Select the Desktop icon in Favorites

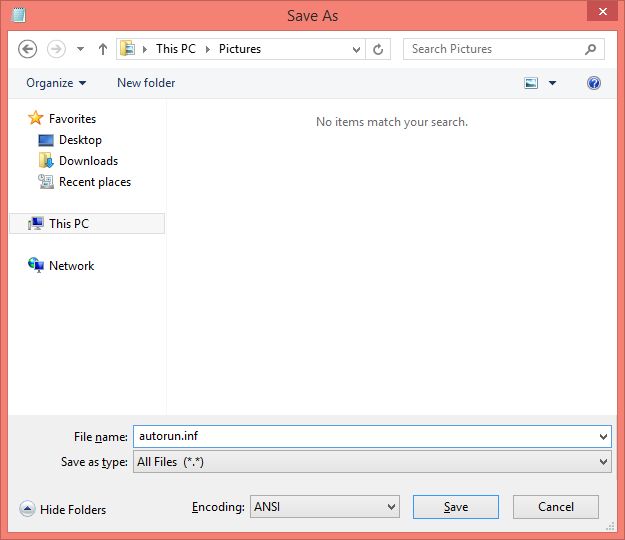pyautogui.click(x=46, y=140)
